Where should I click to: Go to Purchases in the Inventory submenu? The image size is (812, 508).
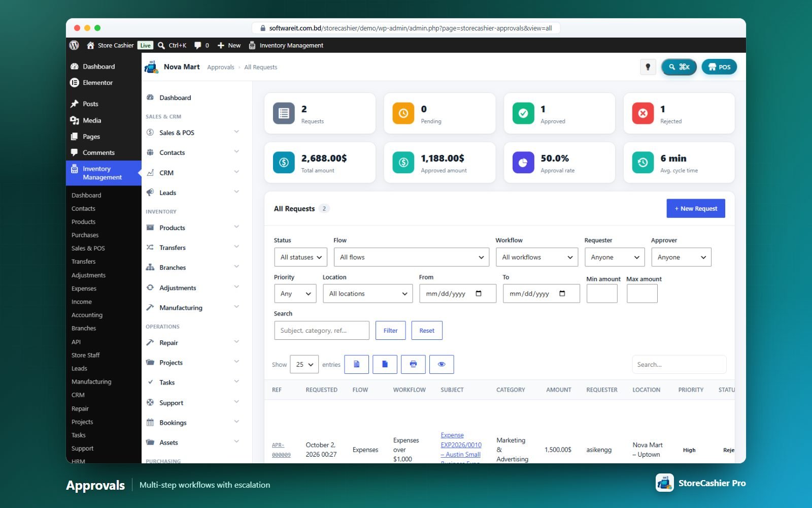[x=85, y=235]
